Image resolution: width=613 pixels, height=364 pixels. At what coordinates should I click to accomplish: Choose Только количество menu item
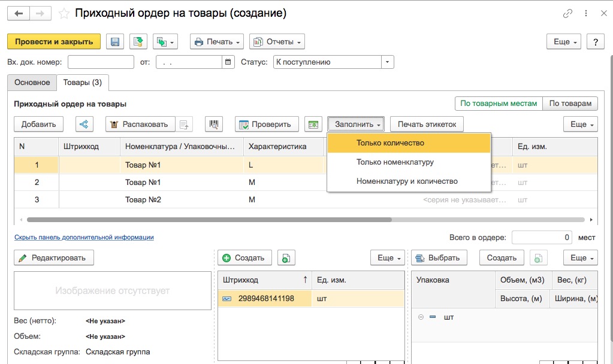(x=409, y=143)
